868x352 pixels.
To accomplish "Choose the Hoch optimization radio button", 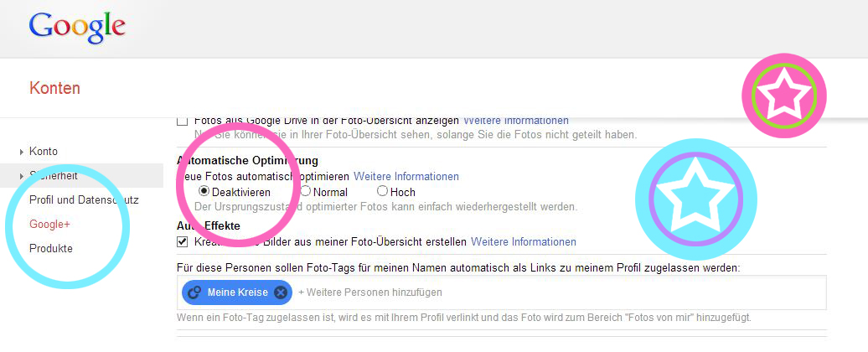I will click(x=382, y=191).
